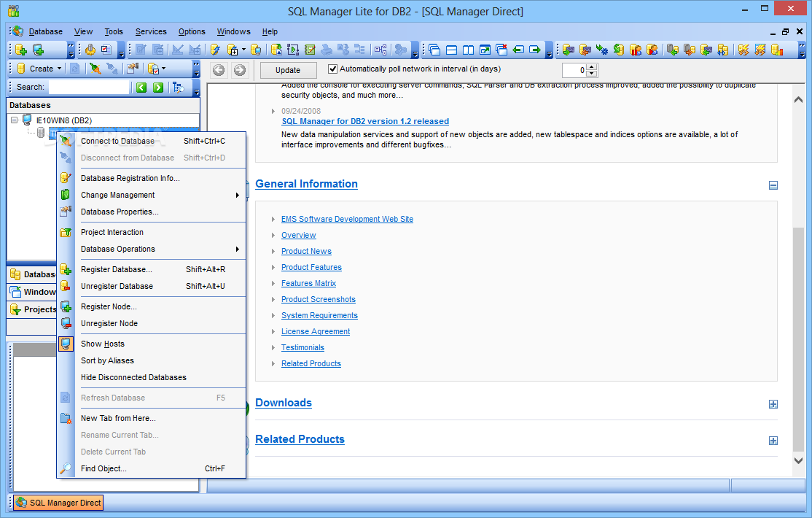Click the gray Forward navigation arrow

(239, 69)
